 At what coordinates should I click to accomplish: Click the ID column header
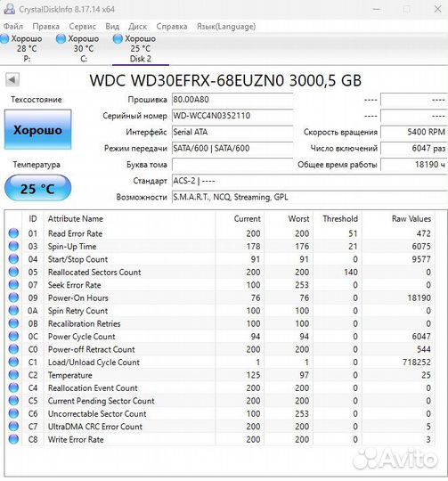(x=32, y=219)
